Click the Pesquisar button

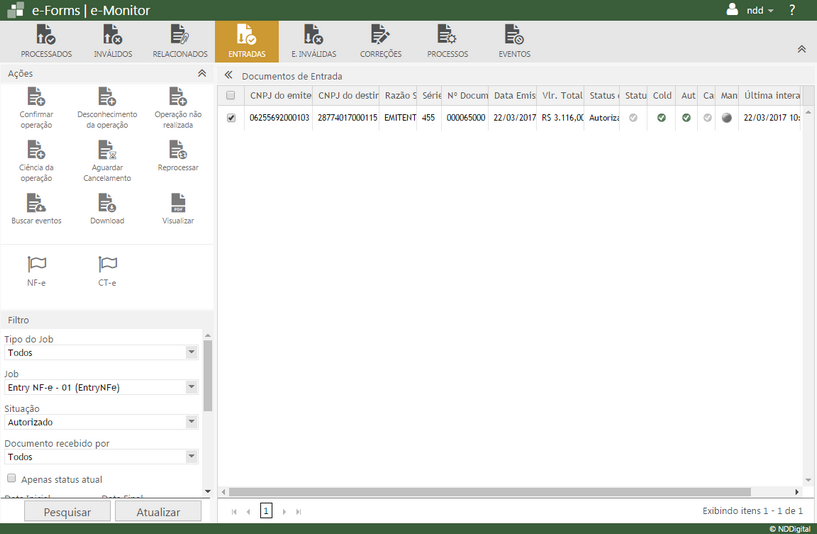click(x=66, y=512)
